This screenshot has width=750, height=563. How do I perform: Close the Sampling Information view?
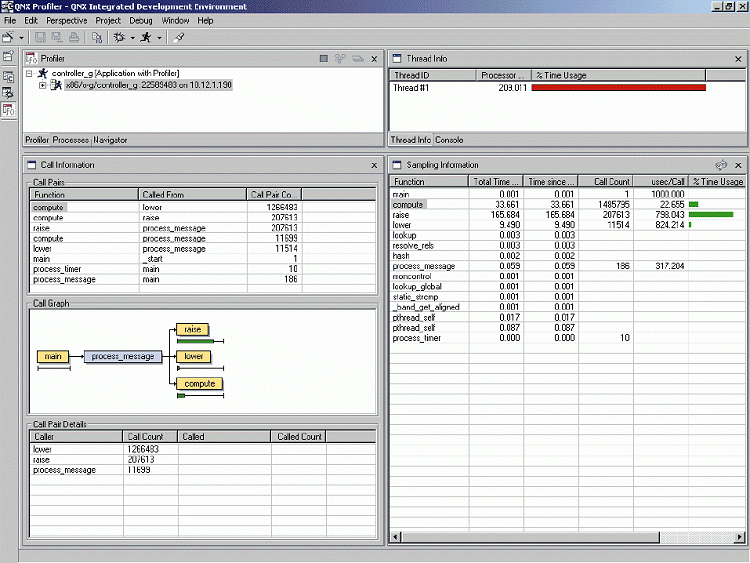(x=738, y=165)
